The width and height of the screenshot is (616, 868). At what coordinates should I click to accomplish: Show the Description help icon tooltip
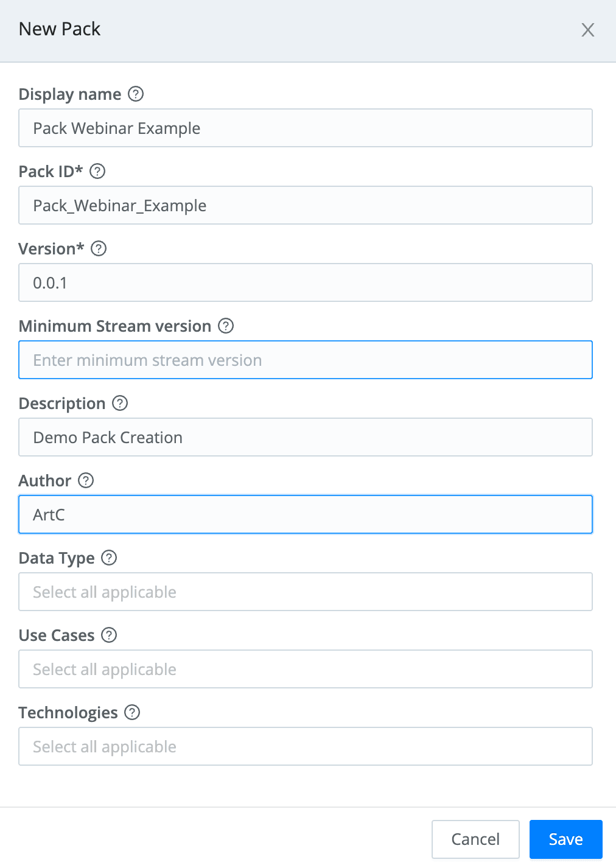[x=121, y=404]
